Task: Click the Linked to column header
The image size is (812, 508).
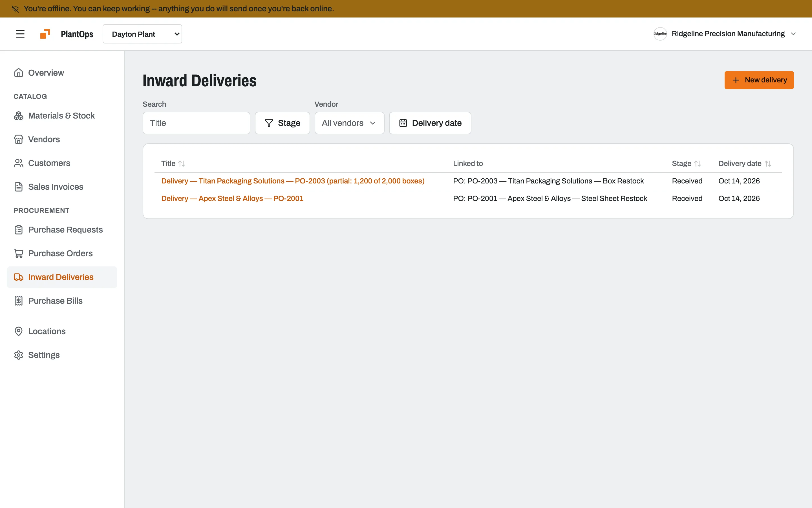Action: pyautogui.click(x=468, y=164)
